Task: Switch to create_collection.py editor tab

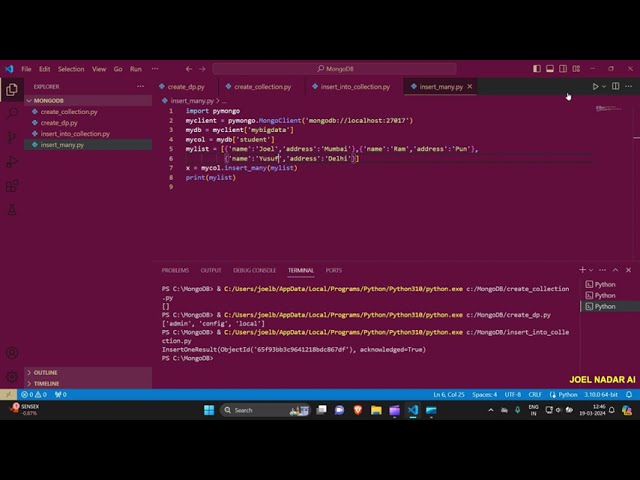Action: [262, 87]
